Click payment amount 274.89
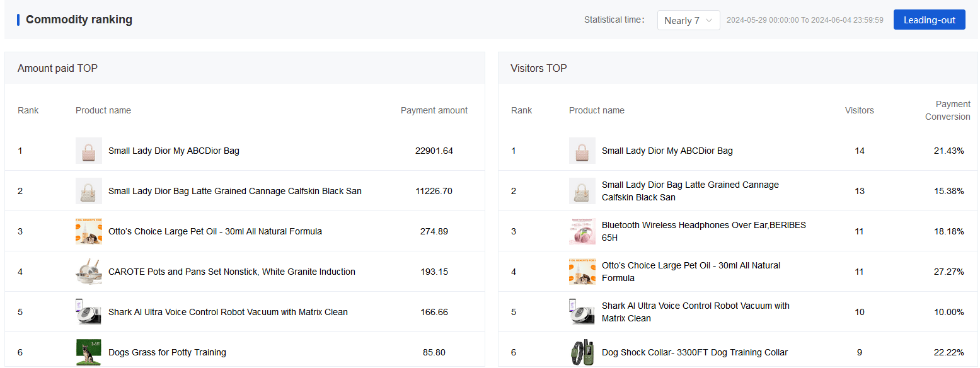 coord(434,231)
